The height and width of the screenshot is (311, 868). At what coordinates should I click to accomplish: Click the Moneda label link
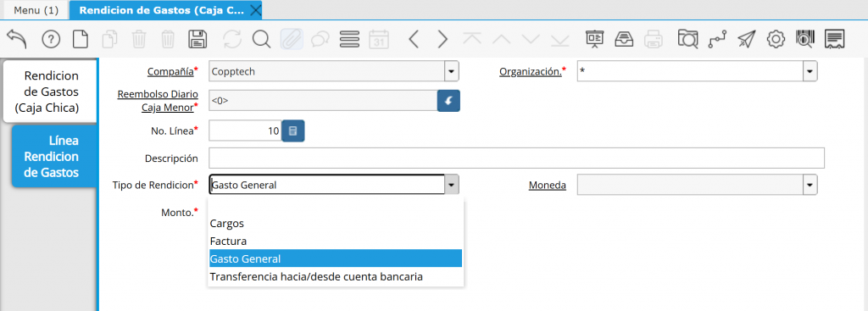click(547, 185)
